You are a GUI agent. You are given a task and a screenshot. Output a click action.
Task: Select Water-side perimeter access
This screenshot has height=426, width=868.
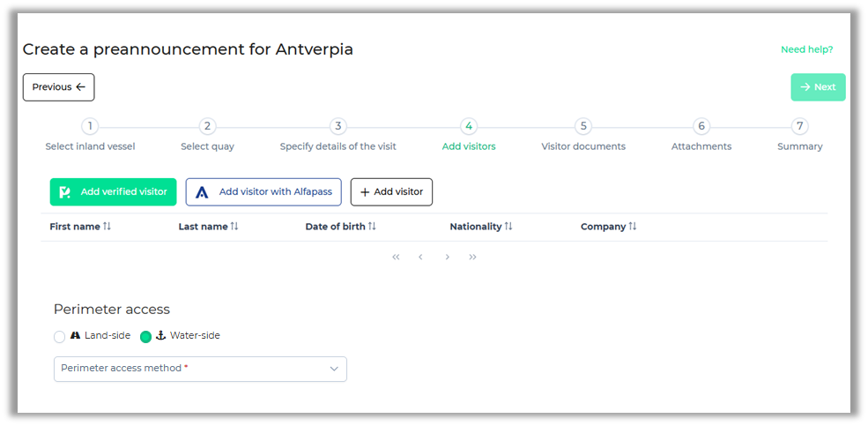146,336
